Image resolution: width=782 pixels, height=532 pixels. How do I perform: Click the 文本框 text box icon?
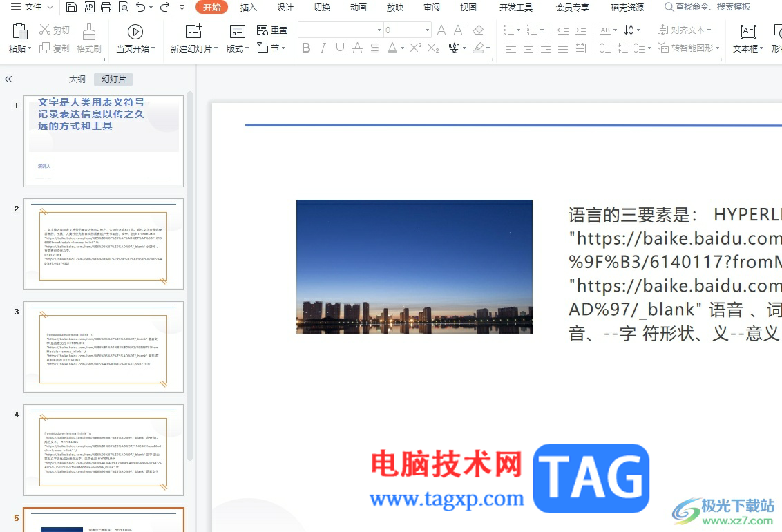click(x=747, y=32)
